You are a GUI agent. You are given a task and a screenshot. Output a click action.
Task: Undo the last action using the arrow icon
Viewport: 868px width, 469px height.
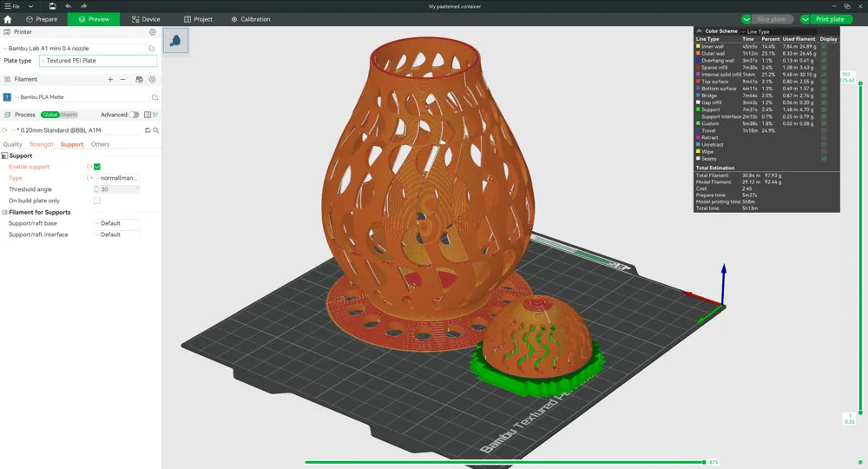(x=68, y=6)
